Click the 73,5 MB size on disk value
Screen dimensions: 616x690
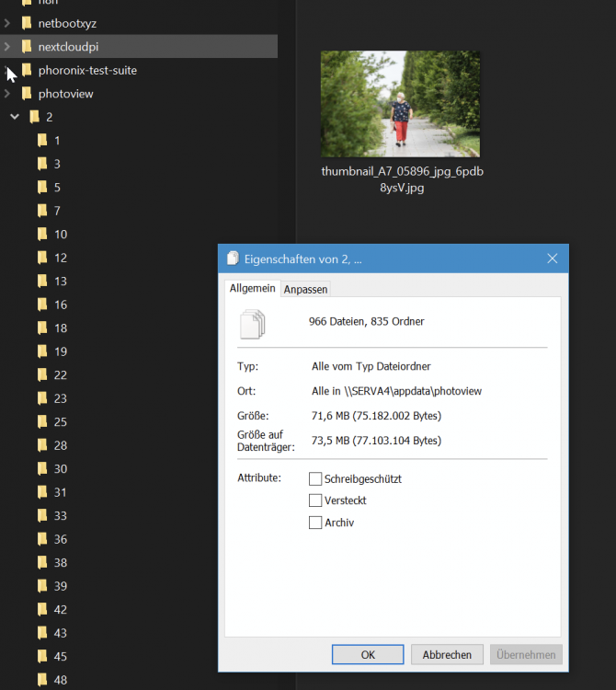(376, 440)
